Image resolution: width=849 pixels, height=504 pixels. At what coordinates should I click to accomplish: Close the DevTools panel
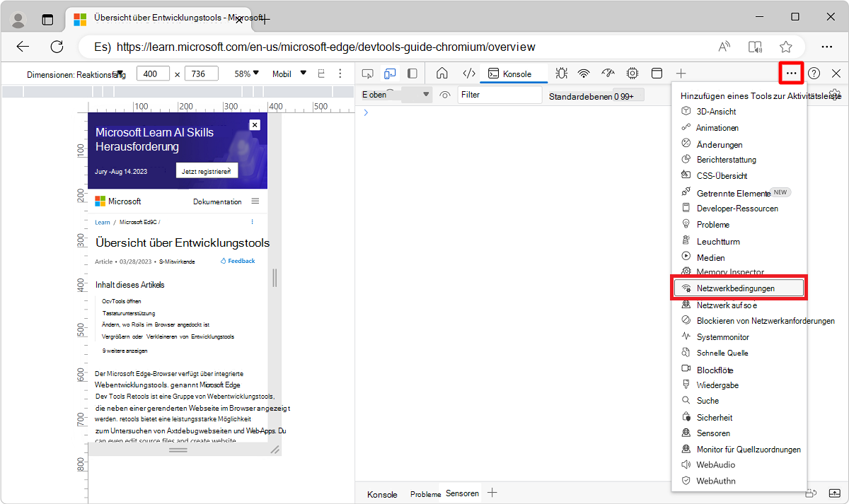pyautogui.click(x=836, y=73)
